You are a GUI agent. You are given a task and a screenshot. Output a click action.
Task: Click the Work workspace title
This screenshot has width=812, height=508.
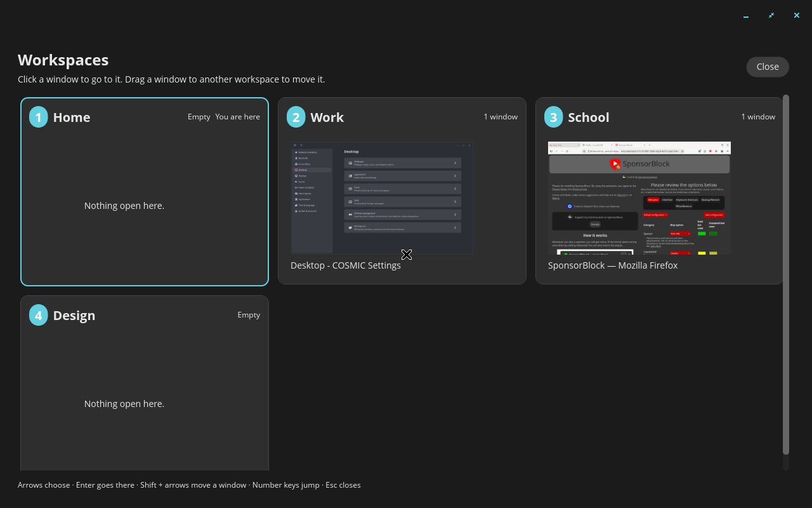(327, 117)
